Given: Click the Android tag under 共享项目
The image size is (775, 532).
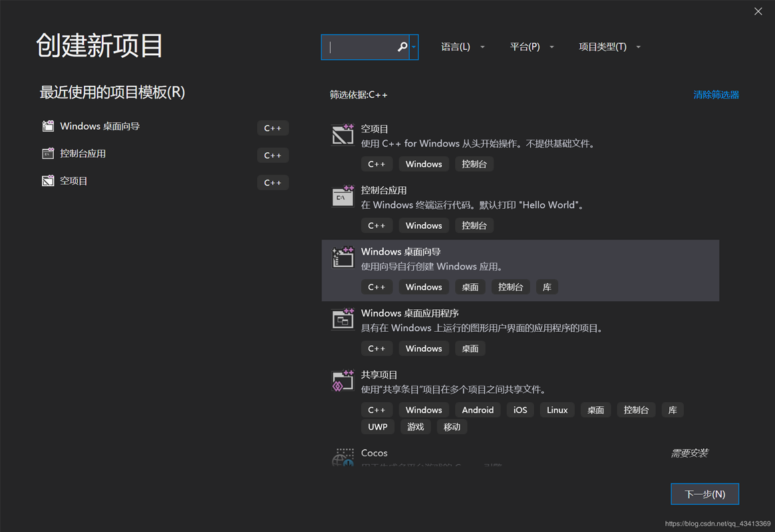Looking at the screenshot, I should [478, 410].
